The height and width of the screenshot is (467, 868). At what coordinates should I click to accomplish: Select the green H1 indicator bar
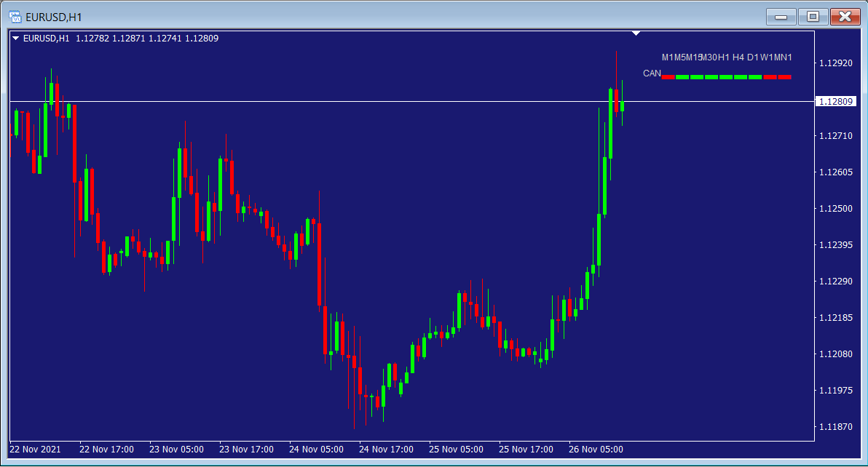(x=726, y=77)
